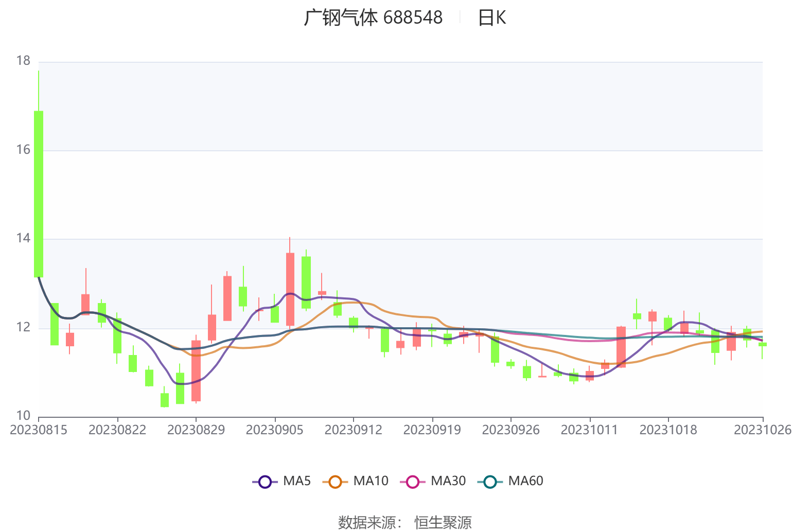810x532 pixels.
Task: Click x-axis date label 20230815
Action: 39,430
